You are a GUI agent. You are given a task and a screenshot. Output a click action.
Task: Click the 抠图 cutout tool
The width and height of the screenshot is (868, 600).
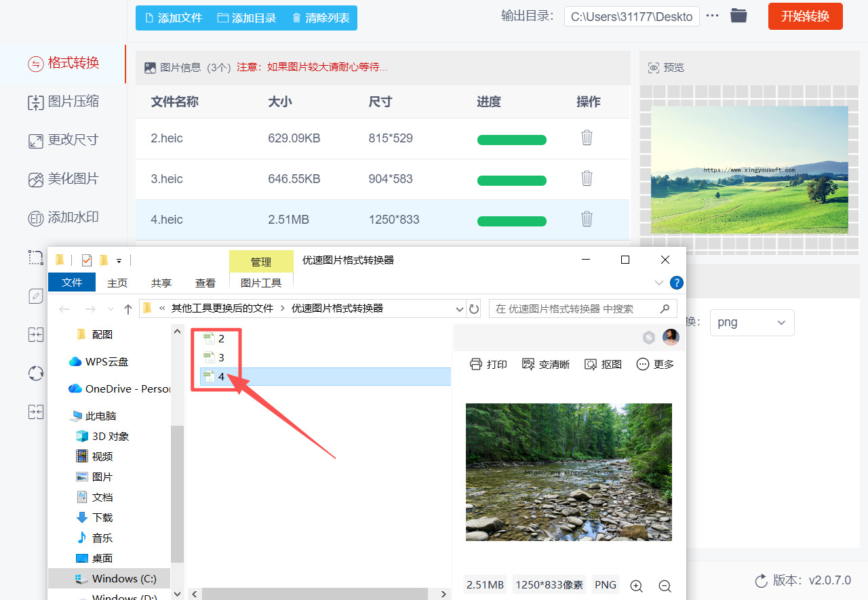pos(603,364)
